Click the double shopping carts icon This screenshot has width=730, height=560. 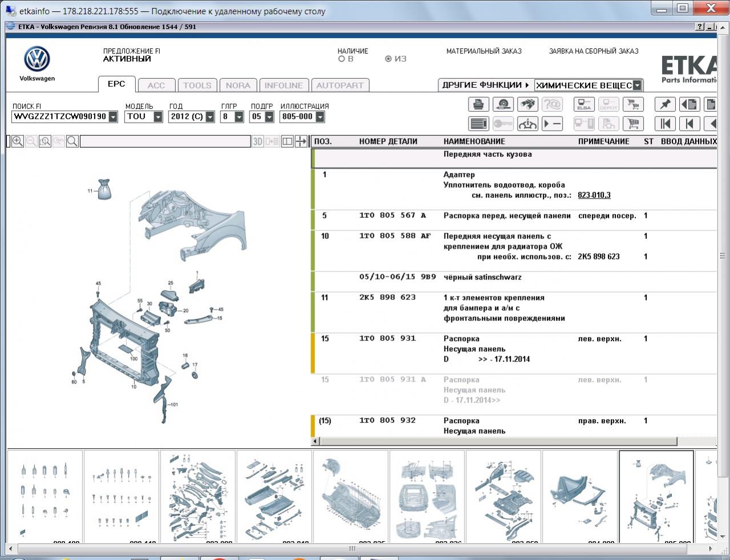[x=633, y=104]
